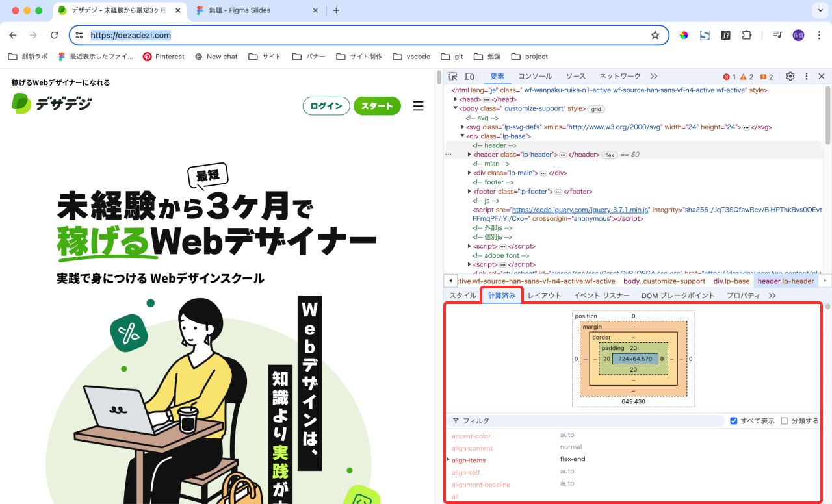
Task: Open the font finder f? extension
Action: click(x=725, y=35)
